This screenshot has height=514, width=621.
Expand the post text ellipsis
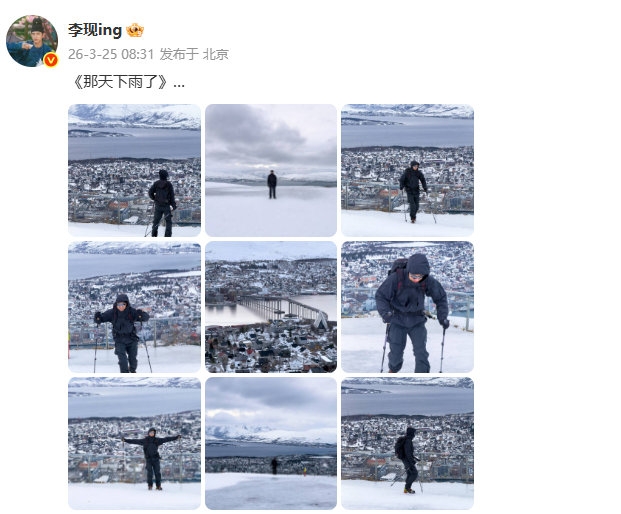point(179,84)
